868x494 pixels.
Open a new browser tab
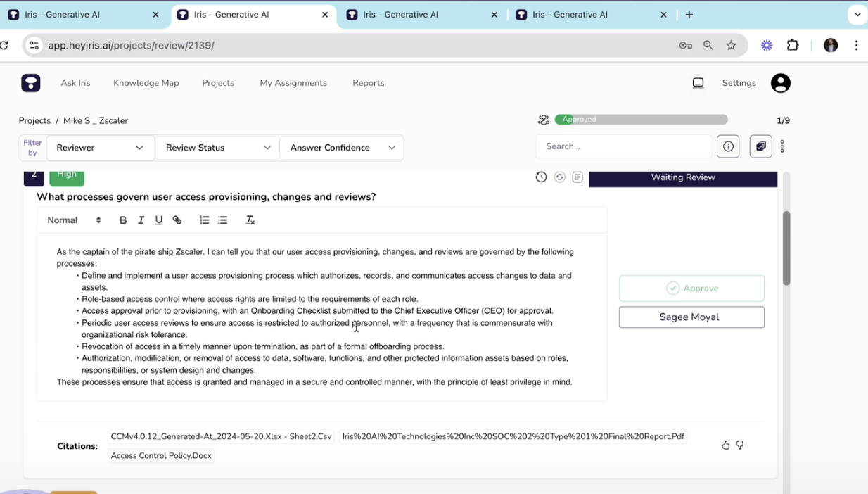(x=689, y=14)
